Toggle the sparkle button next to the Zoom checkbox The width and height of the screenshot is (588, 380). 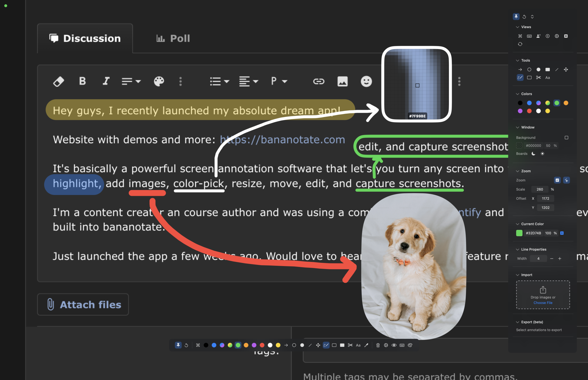pyautogui.click(x=567, y=180)
